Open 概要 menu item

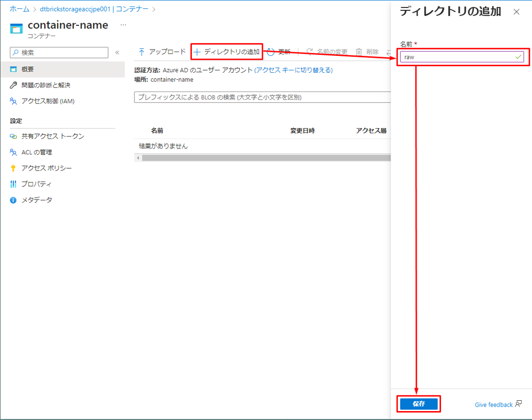(62, 69)
